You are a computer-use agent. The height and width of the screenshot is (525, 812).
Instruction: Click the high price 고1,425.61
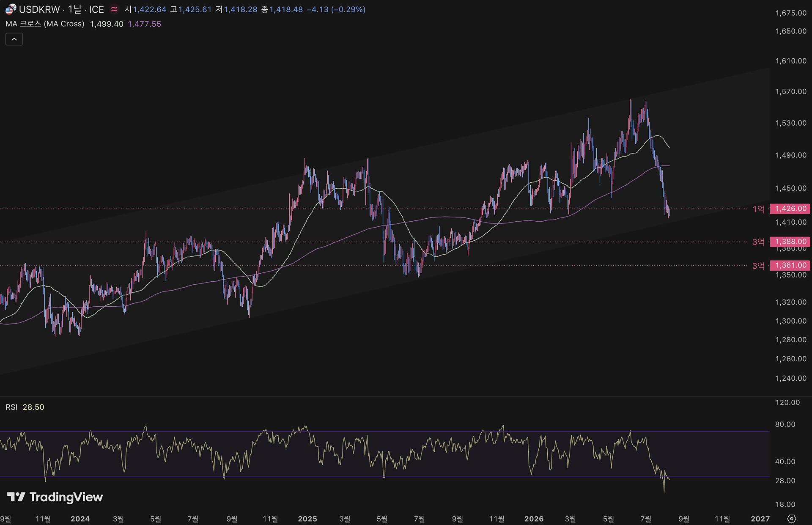coord(191,9)
